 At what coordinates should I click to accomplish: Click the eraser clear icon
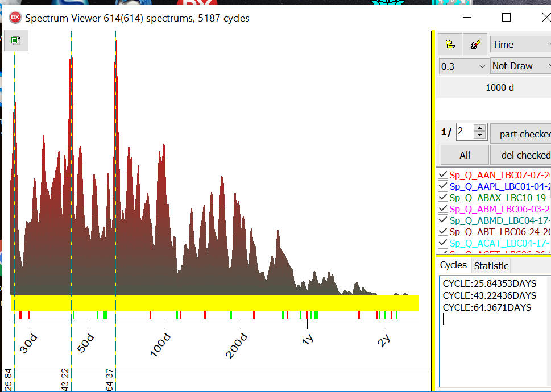coord(475,44)
